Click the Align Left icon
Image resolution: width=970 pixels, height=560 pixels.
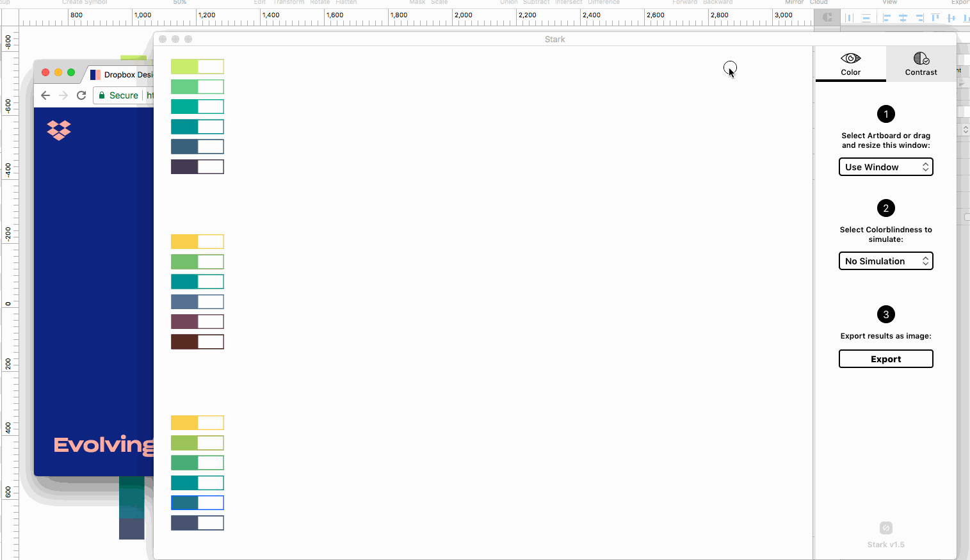click(887, 18)
